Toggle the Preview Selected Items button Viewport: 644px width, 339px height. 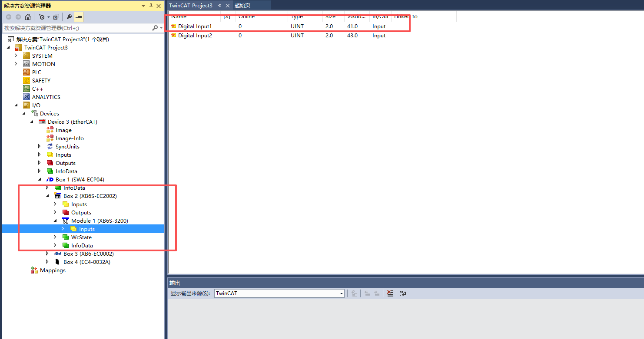click(79, 17)
